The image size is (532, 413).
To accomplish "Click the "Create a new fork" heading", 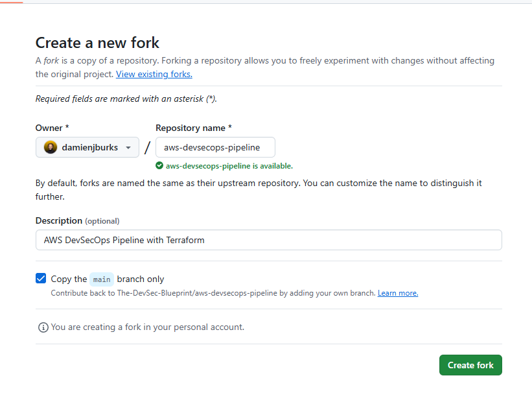I will (97, 43).
